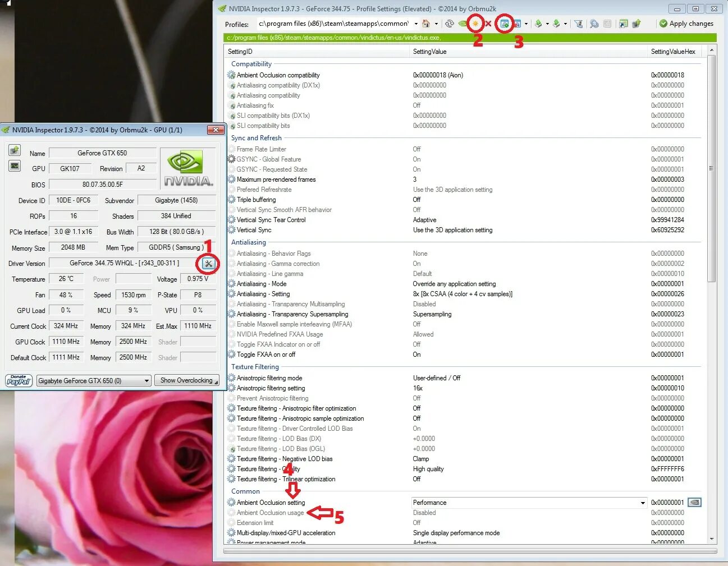Viewport: 728px width, 566px height.
Task: Collapse the Texture Filtering group header
Action: 255,367
